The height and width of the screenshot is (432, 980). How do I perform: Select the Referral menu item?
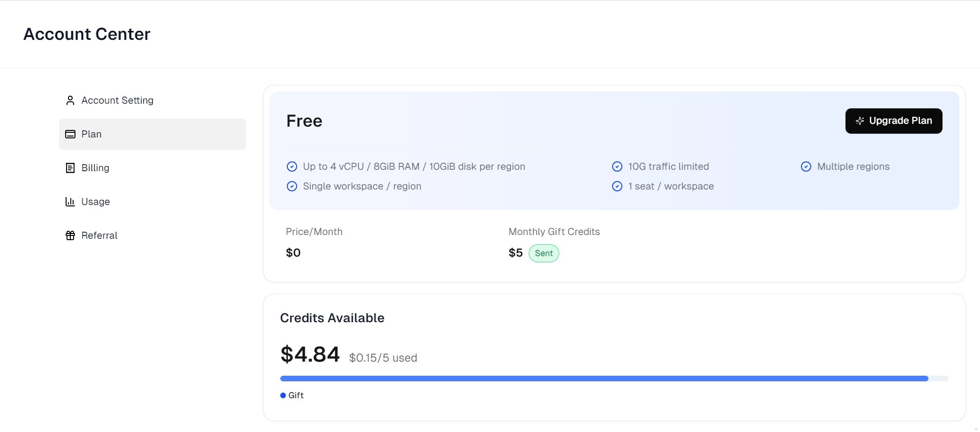tap(99, 235)
